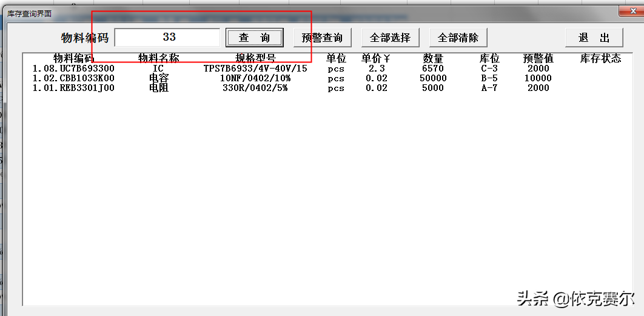This screenshot has height=316, width=644.
Task: Click quantity value 5000
Action: click(x=433, y=88)
